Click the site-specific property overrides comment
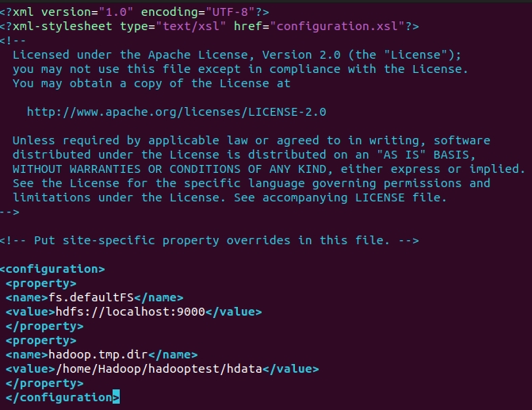532x410 pixels. 209,240
